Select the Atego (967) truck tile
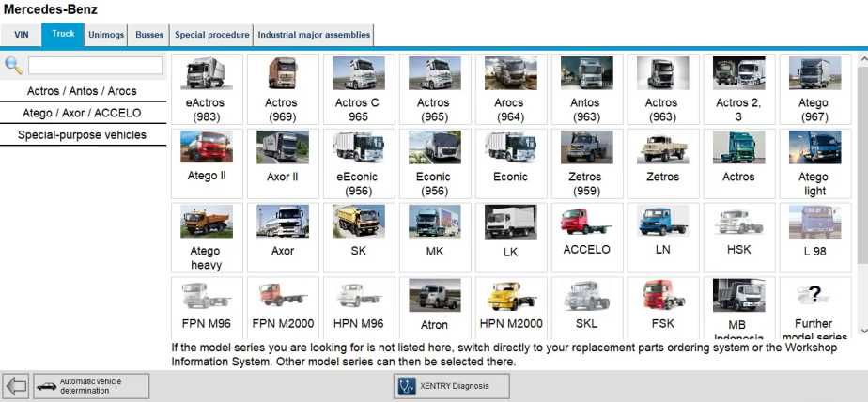Image resolution: width=868 pixels, height=402 pixels. pyautogui.click(x=815, y=89)
